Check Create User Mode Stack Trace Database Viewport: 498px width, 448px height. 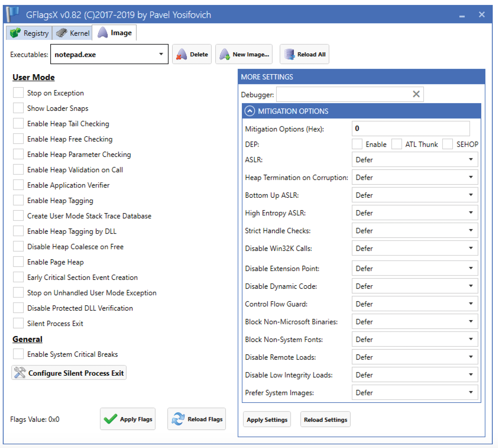tap(18, 215)
